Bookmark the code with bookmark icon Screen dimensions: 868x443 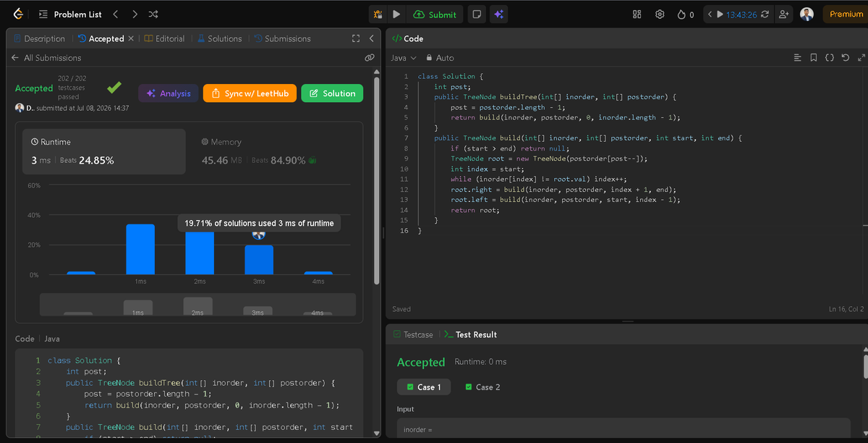pos(814,58)
